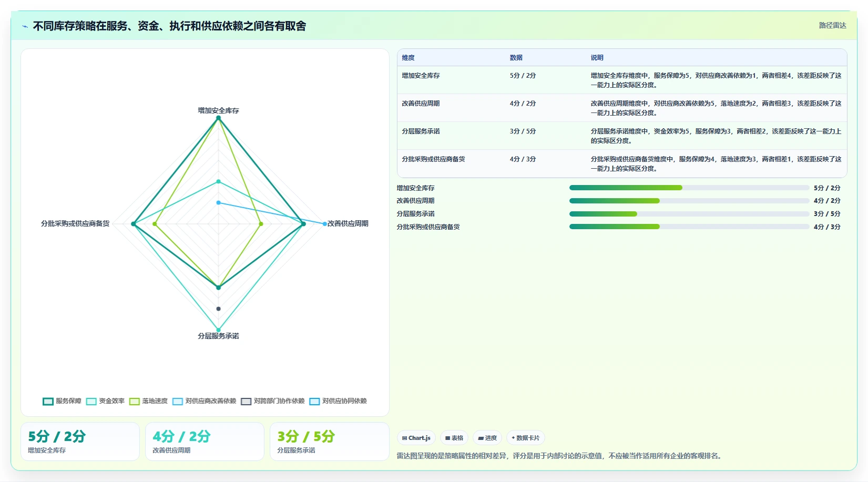The image size is (868, 482).
Task: Click the 维度 column header
Action: [408, 58]
